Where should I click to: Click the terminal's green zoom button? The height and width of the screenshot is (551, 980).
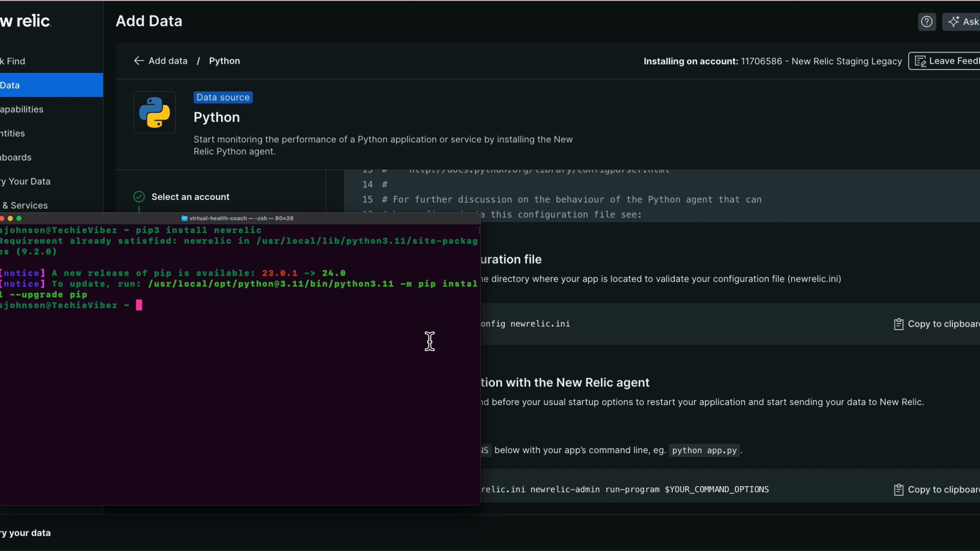click(19, 218)
